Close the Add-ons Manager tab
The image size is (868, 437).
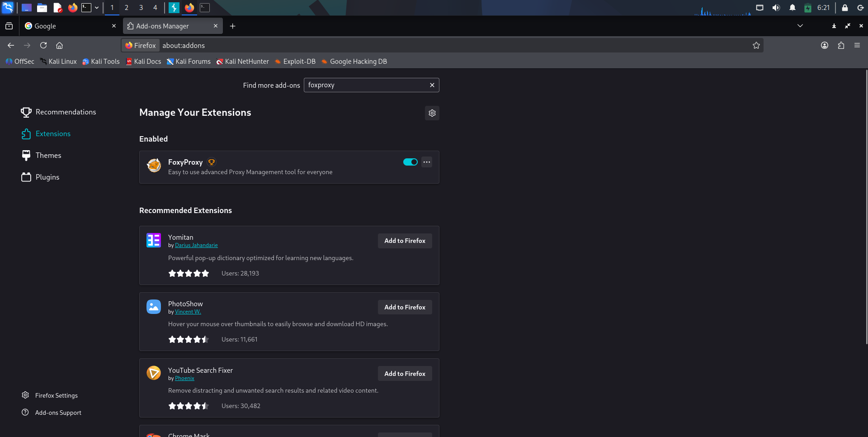[x=216, y=26]
